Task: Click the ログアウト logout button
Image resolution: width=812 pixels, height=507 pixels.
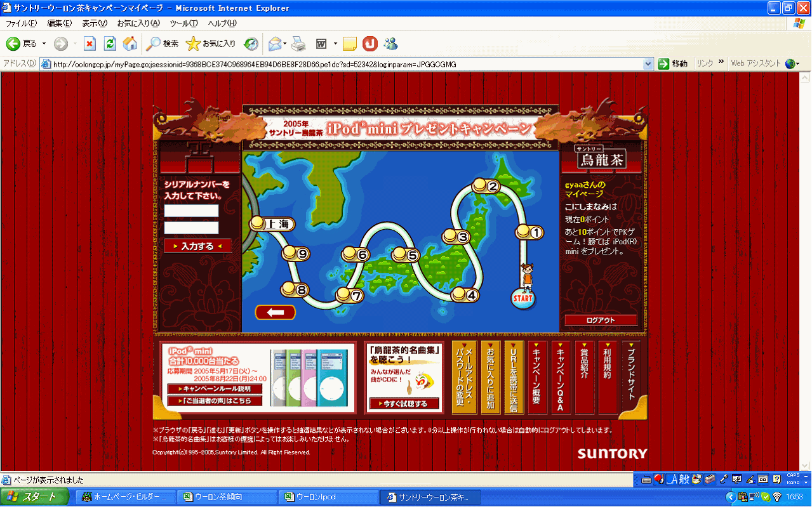Action: tap(601, 320)
